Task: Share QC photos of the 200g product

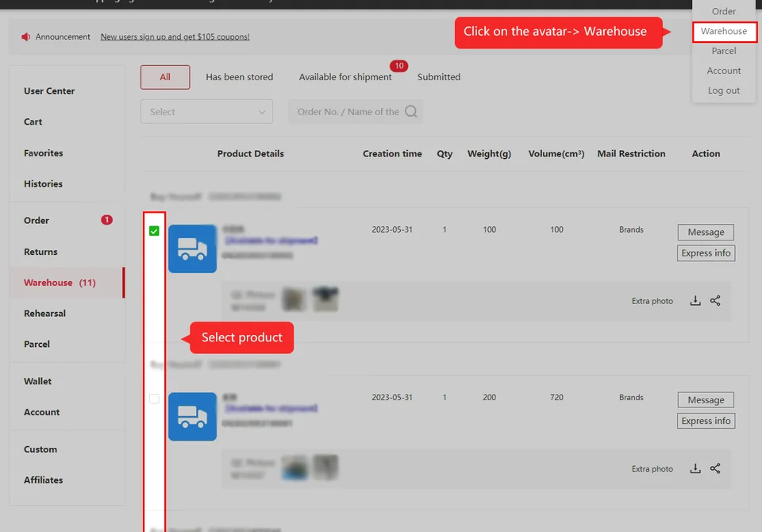Action: click(715, 468)
